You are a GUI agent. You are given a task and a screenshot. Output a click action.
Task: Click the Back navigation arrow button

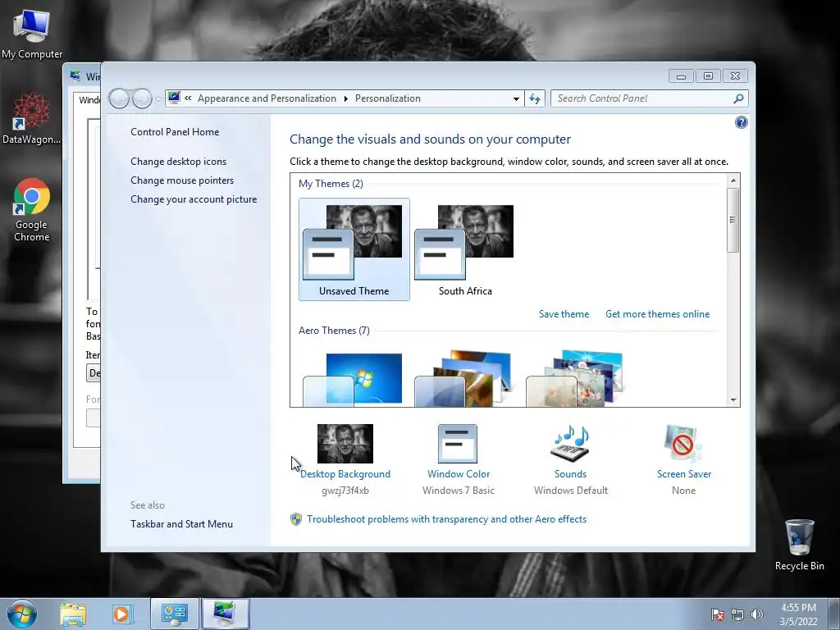click(119, 98)
